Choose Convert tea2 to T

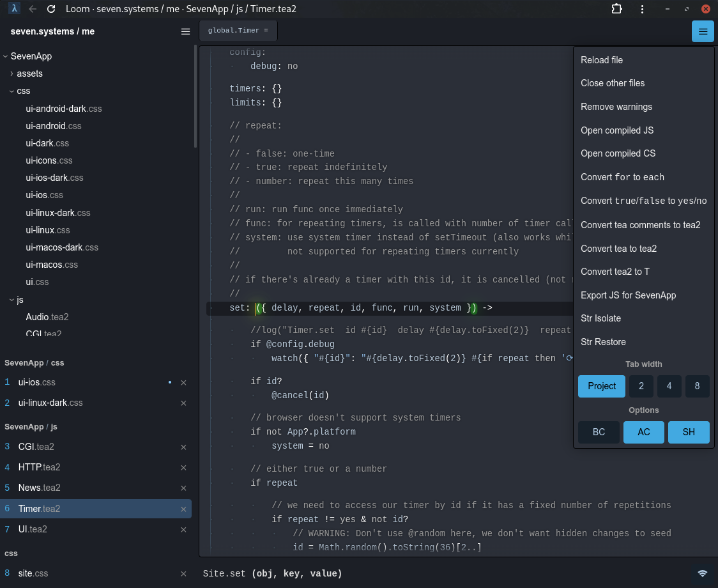pos(643,272)
